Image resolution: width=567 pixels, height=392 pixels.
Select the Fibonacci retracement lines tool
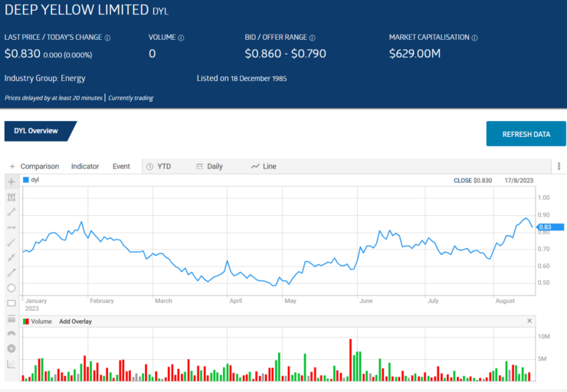coord(11,318)
